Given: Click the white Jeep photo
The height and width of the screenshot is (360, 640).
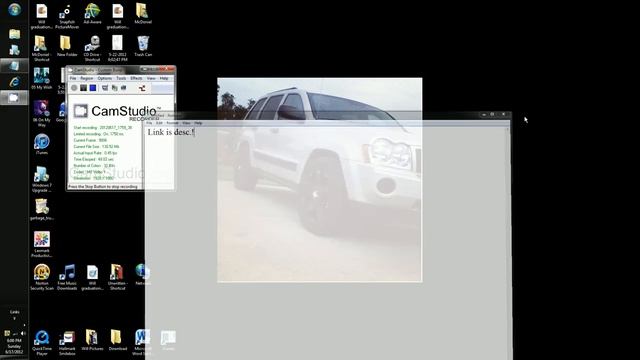Looking at the screenshot, I should click(x=320, y=180).
